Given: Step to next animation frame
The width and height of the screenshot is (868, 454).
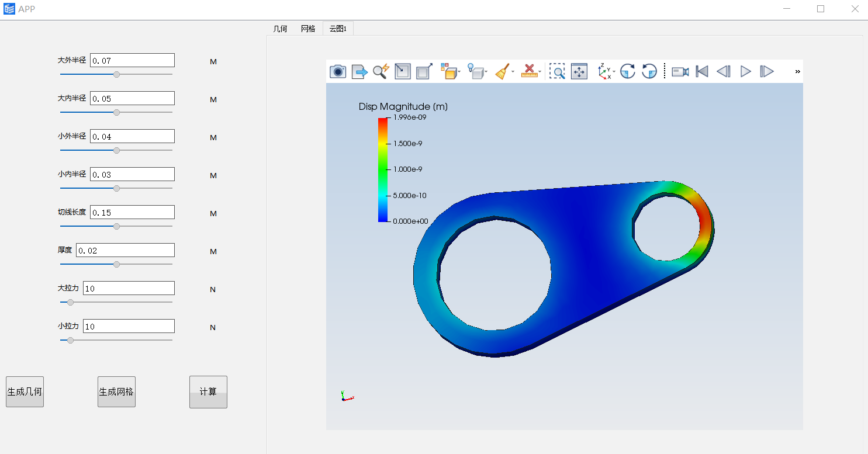Looking at the screenshot, I should (767, 71).
